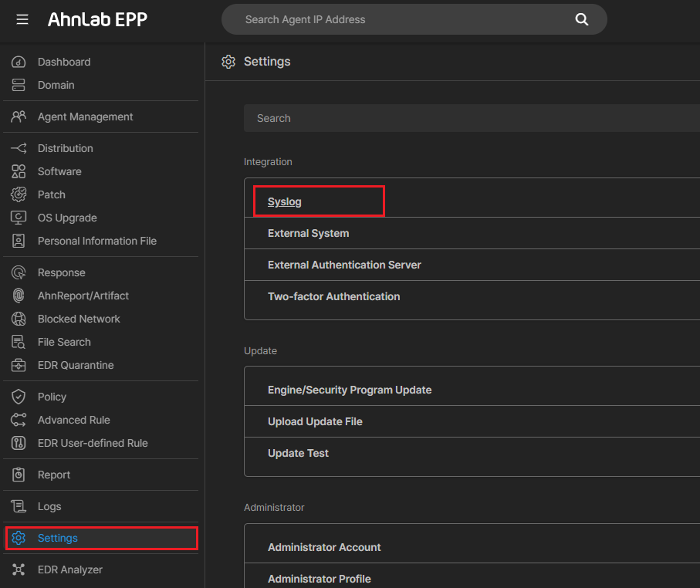
Task: Open the Logs menu item
Action: click(49, 506)
